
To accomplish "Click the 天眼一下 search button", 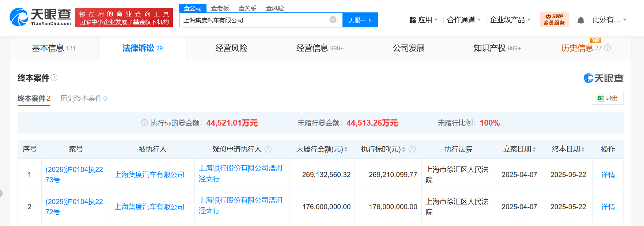I will coord(360,20).
